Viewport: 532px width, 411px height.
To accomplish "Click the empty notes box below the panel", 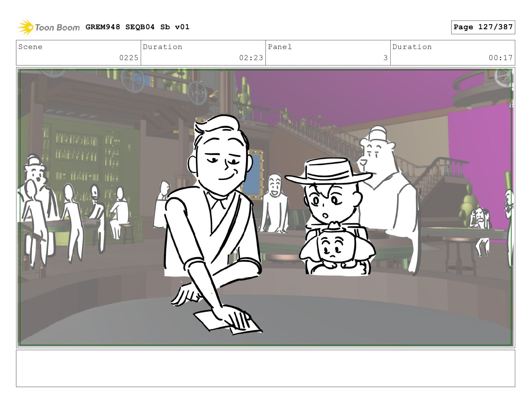I will pos(266,368).
